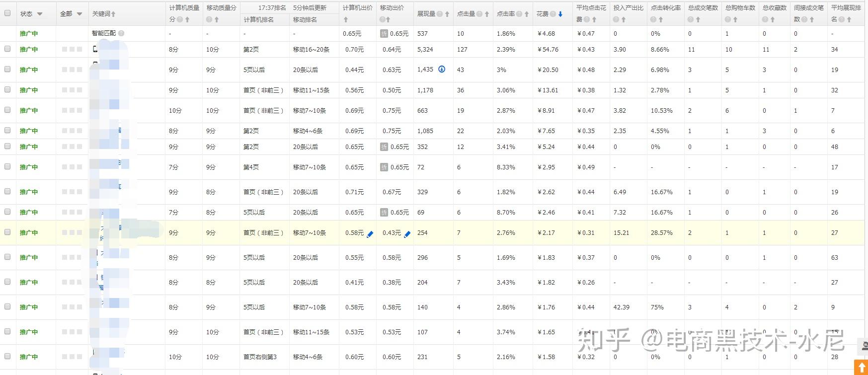Check the row with 1,085 impressions

point(7,130)
